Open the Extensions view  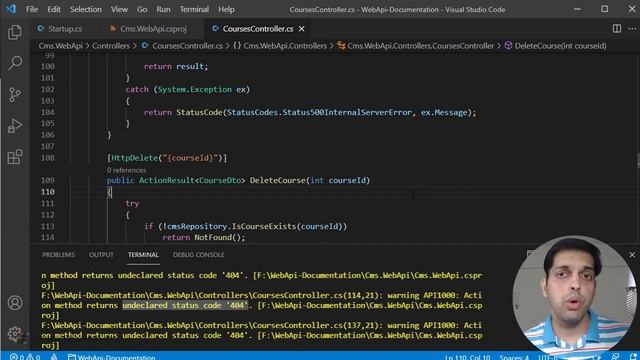coord(15,157)
